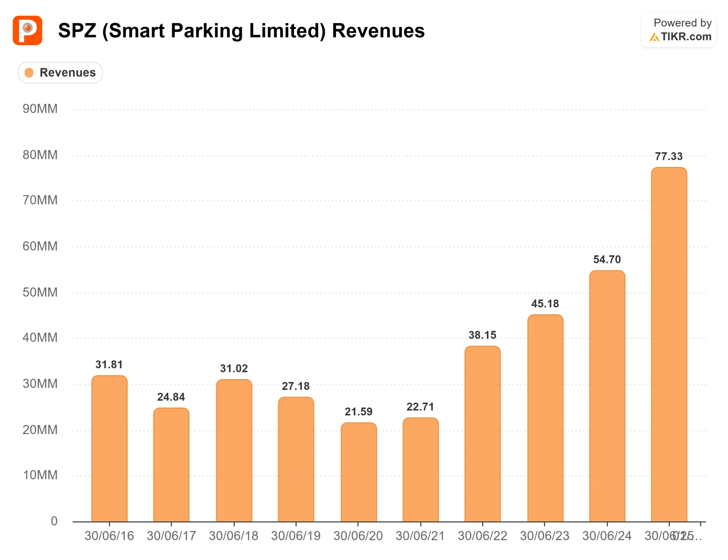Screen dimensions: 728x560
Task: Toggle the Revenues legend series
Action: pyautogui.click(x=67, y=73)
